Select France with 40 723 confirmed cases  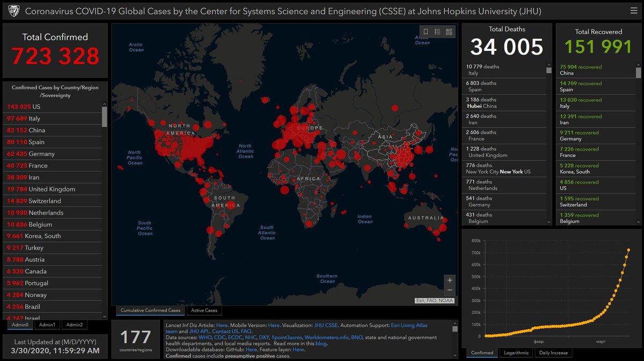tap(52, 166)
